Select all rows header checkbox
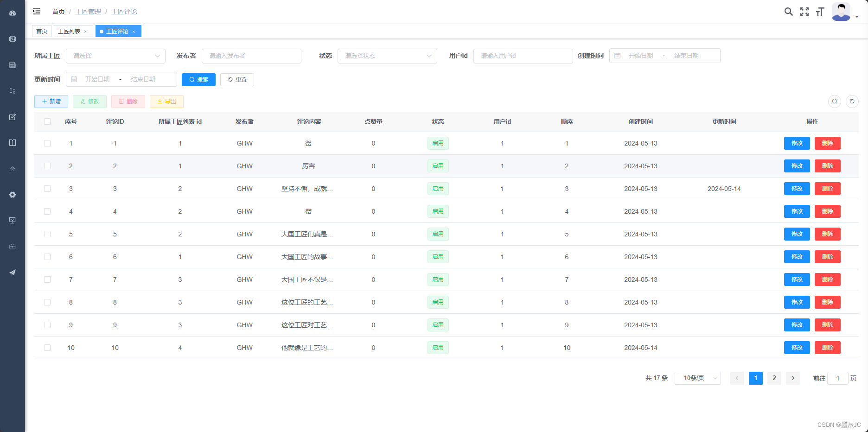This screenshot has width=868, height=432. click(47, 121)
